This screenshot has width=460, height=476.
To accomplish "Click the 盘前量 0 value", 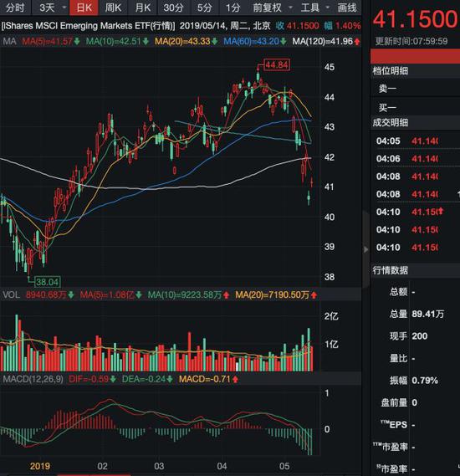I will (x=415, y=402).
